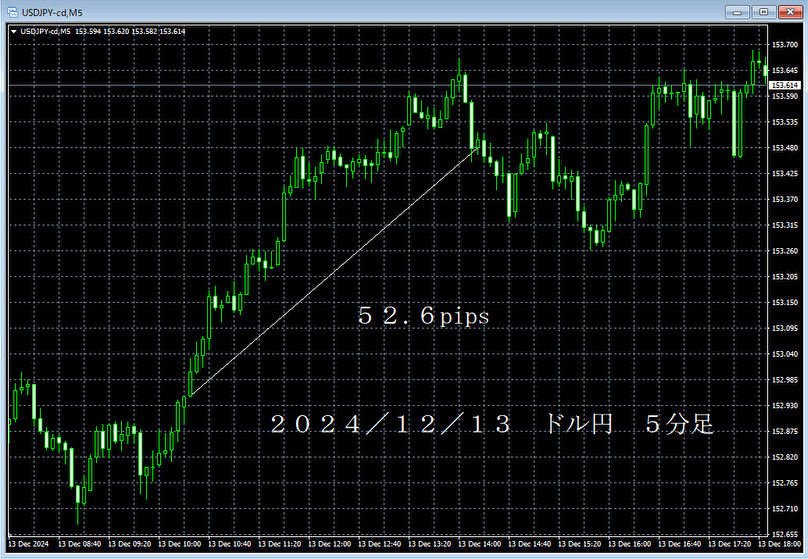808x559 pixels.
Task: Select the '52.6pips' text label
Action: coord(424,315)
